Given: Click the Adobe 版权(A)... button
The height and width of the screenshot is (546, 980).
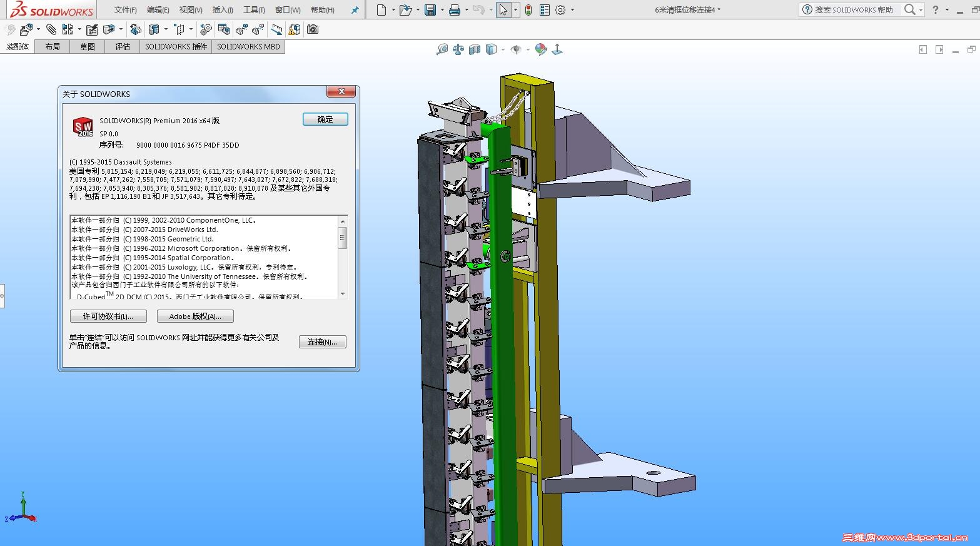Looking at the screenshot, I should coord(195,316).
